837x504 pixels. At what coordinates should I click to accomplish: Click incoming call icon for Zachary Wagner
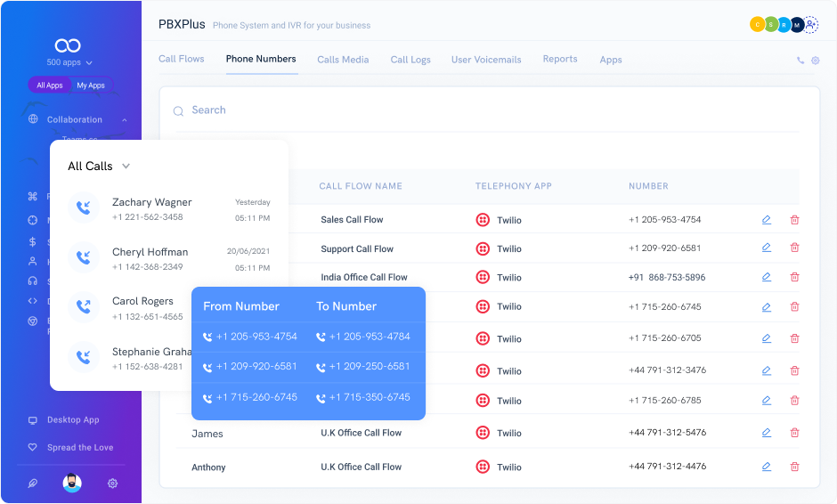click(83, 208)
